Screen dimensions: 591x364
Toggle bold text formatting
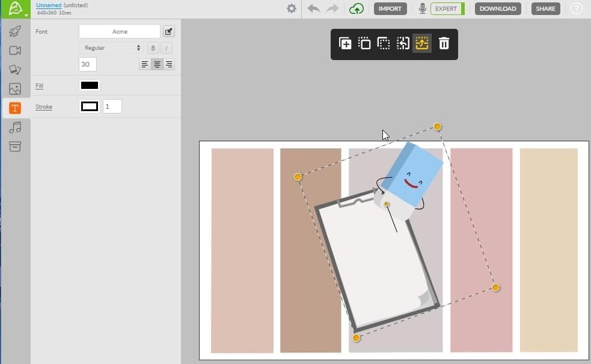point(153,48)
